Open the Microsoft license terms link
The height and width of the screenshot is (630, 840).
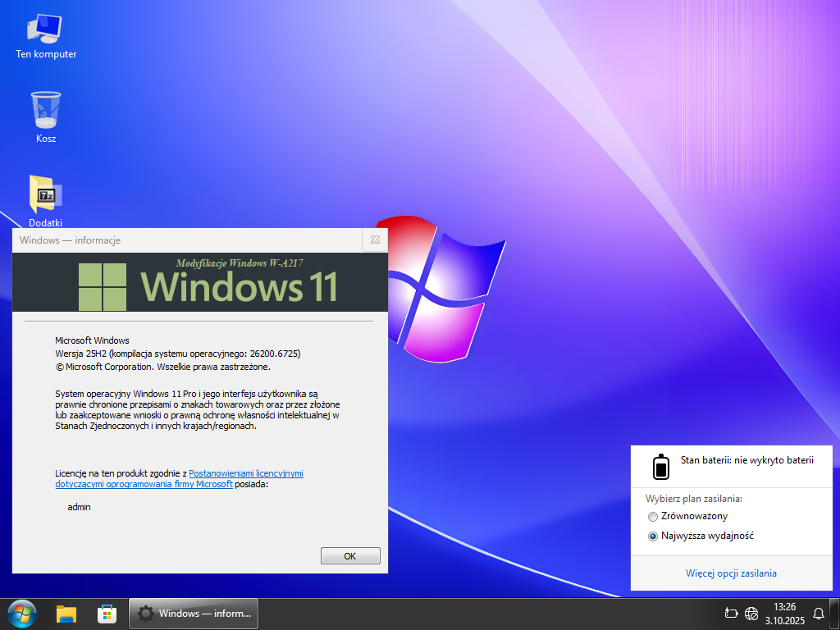click(x=245, y=473)
